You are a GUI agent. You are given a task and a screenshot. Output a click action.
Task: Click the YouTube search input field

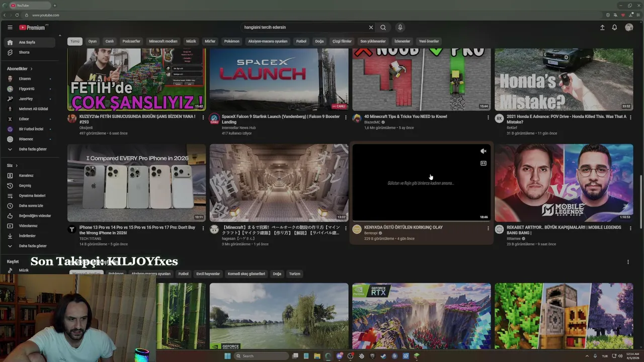[x=304, y=28]
